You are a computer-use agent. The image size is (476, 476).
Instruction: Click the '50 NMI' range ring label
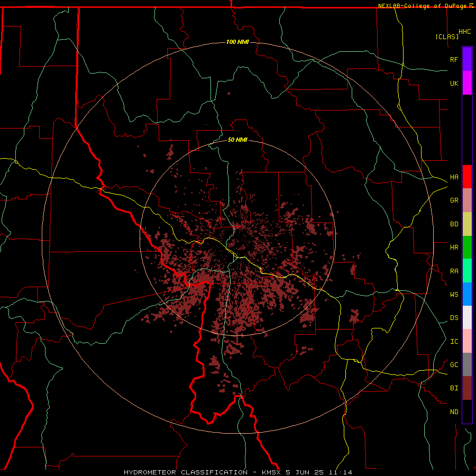(x=237, y=140)
